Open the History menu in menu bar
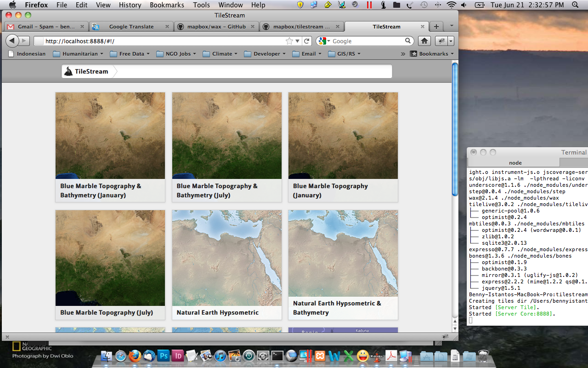Image resolution: width=588 pixels, height=368 pixels. coord(130,5)
